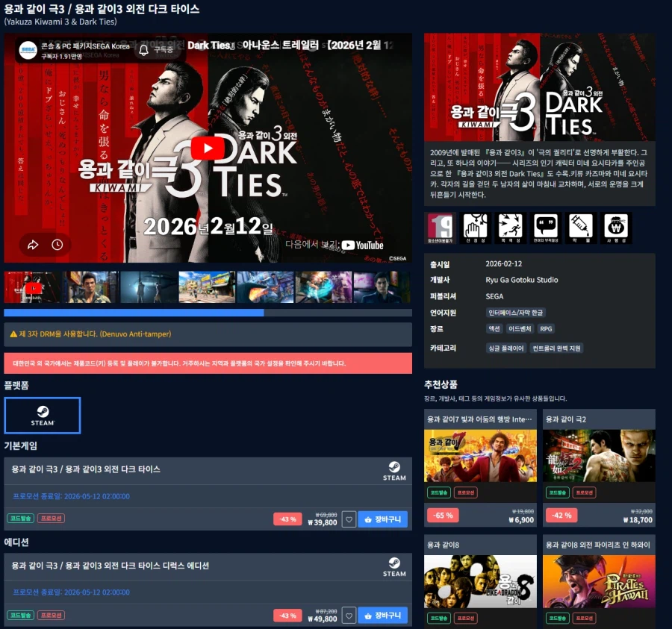Add Deluxe Edition at ₩49,800 to wishlist

349,616
